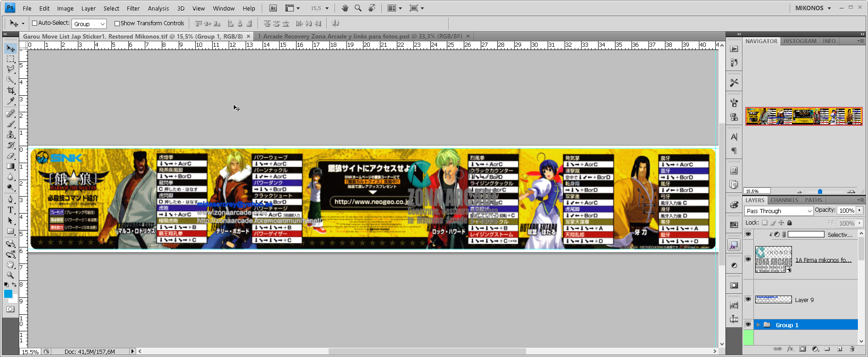Hide the 1A Firma mikonos layer
Image resolution: width=868 pixels, height=357 pixels.
click(x=748, y=259)
